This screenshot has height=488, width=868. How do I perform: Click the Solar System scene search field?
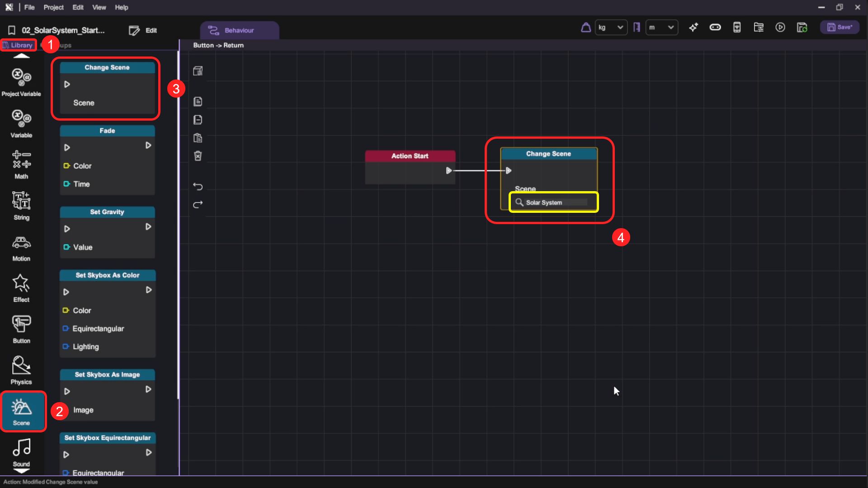pos(553,202)
